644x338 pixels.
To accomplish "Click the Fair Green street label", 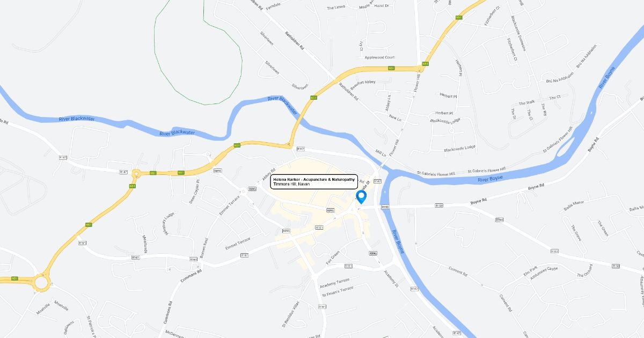I will coord(334,258).
